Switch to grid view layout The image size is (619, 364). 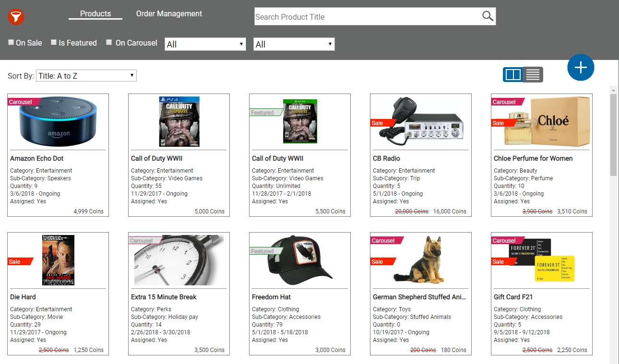[x=513, y=75]
